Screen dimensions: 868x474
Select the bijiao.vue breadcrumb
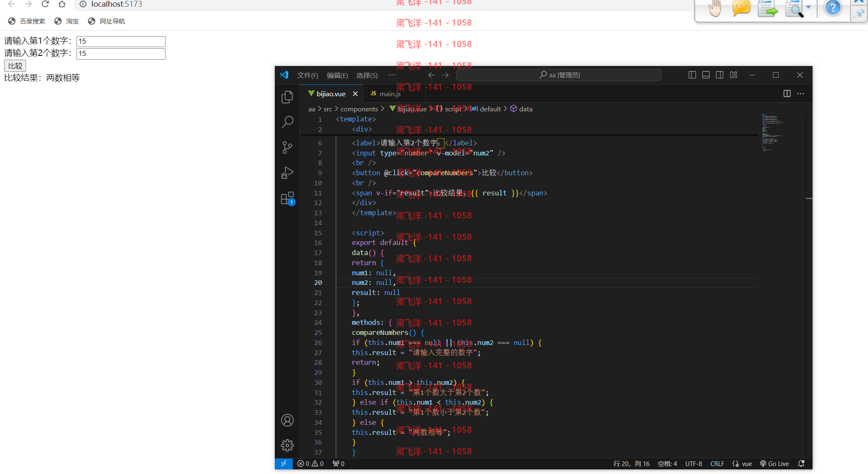408,109
